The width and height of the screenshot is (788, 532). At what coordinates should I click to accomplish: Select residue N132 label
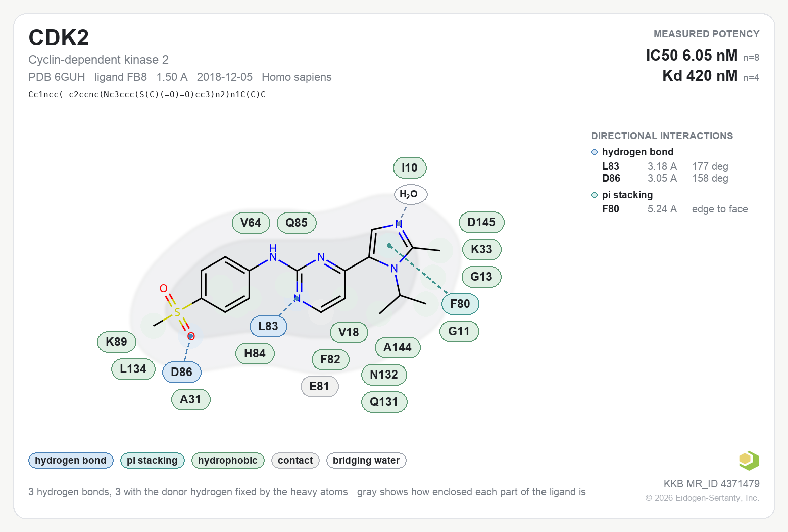click(x=384, y=375)
